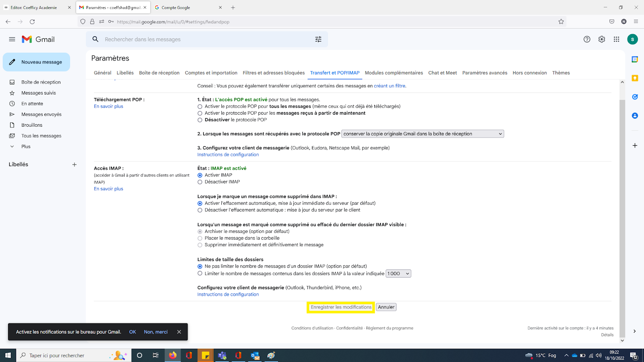Follow the créant un filtre link

point(390,86)
